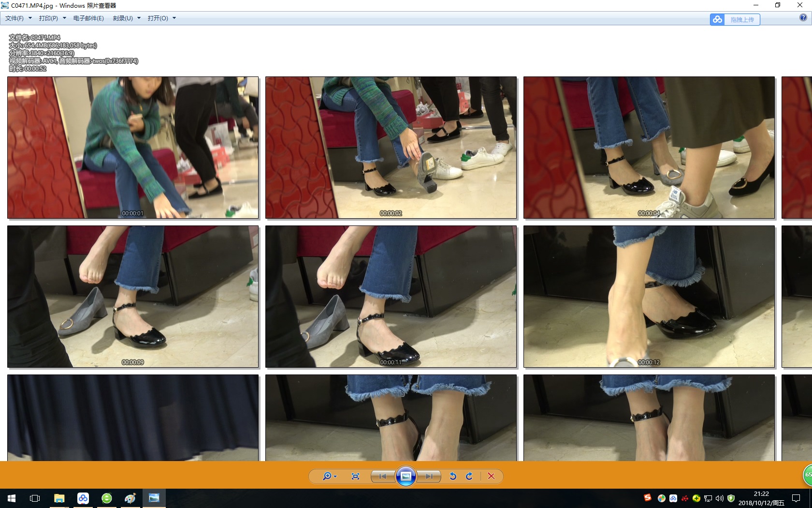812x508 pixels.
Task: Open the volume speaker tray icon
Action: (720, 498)
